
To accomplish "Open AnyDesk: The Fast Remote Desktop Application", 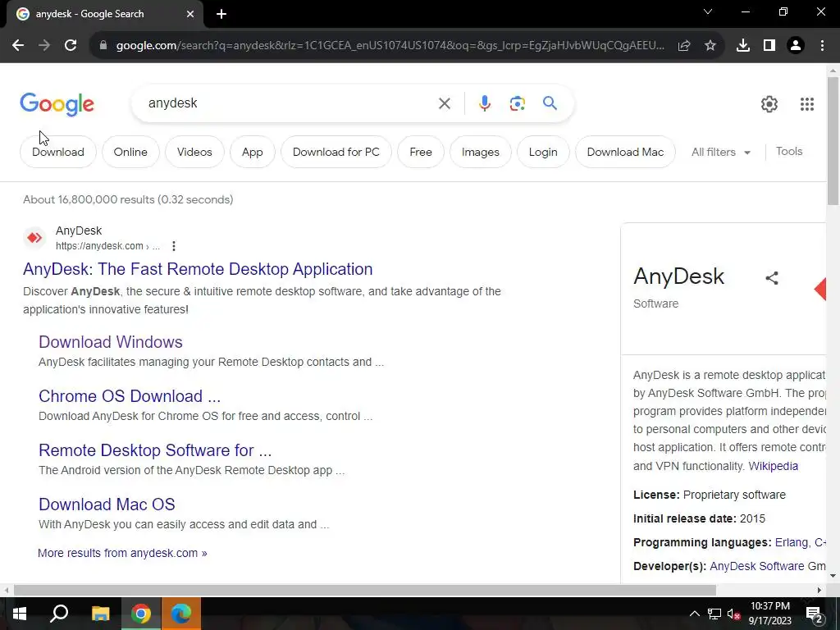I will (x=198, y=269).
